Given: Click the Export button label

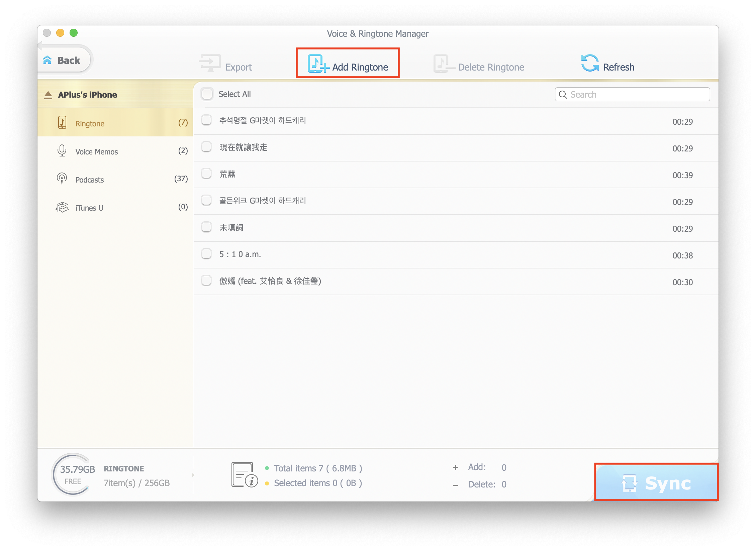Looking at the screenshot, I should coord(239,67).
